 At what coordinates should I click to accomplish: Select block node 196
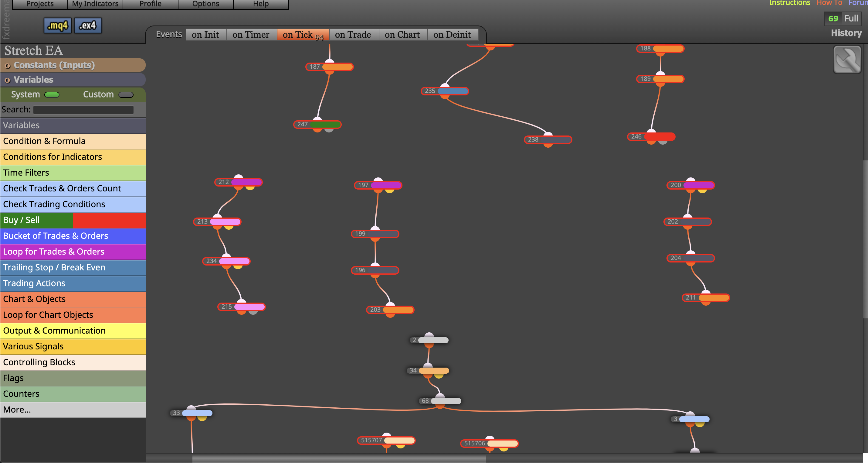tap(375, 270)
